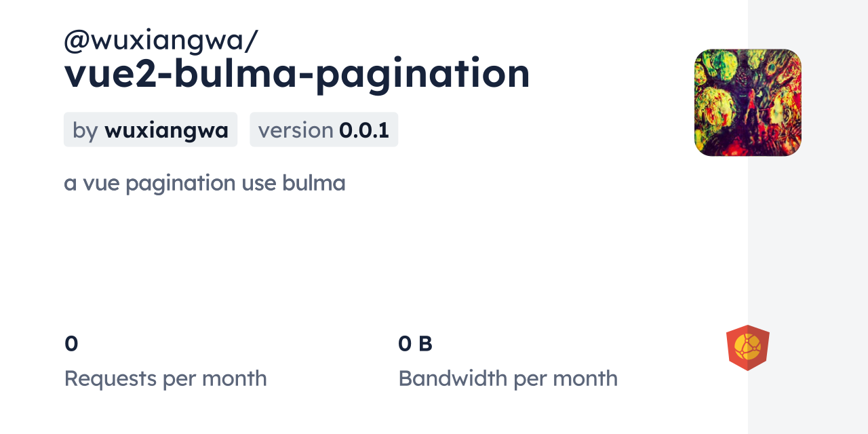Click the description "a vue pagination use bulma"

coord(205,183)
